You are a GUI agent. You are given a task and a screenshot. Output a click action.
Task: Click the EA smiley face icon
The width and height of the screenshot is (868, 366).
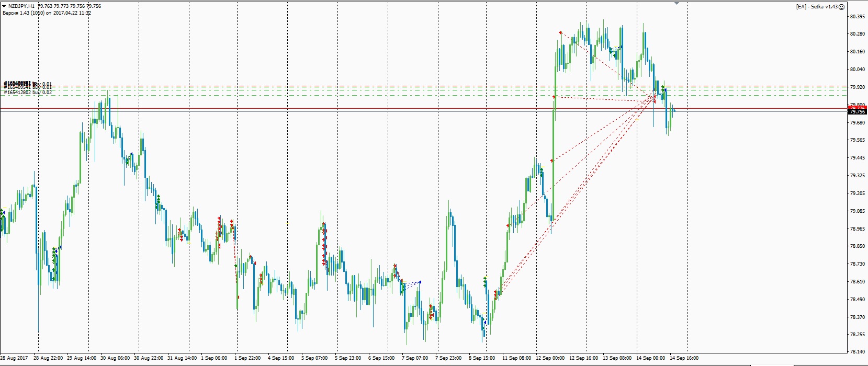842,6
